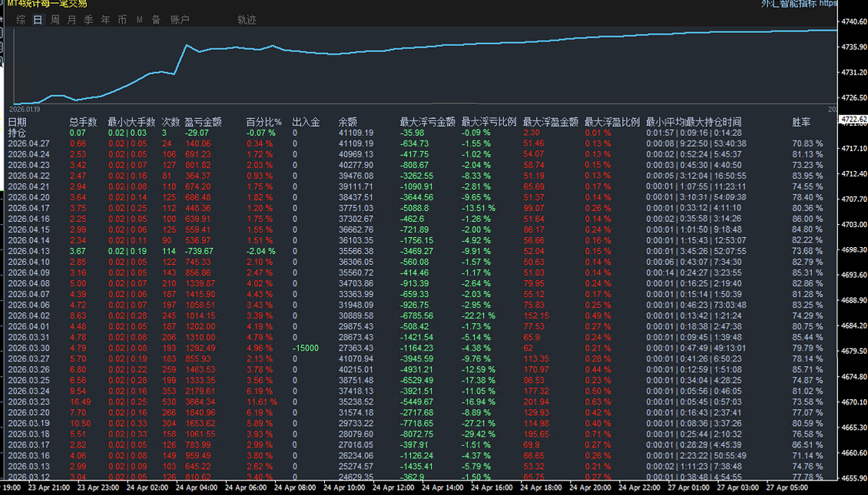Switch to the 月 monthly tab
This screenshot has width=868, height=495.
click(x=71, y=20)
